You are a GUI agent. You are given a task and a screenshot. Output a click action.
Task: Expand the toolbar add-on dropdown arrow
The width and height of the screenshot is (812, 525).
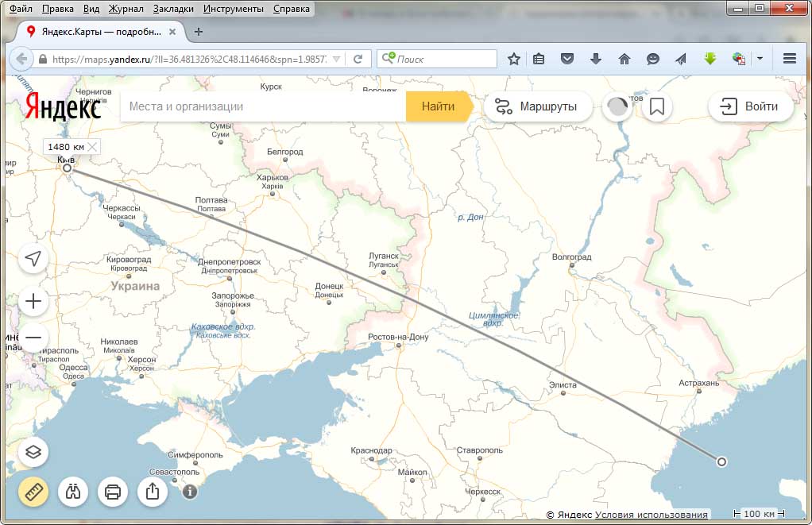click(760, 59)
